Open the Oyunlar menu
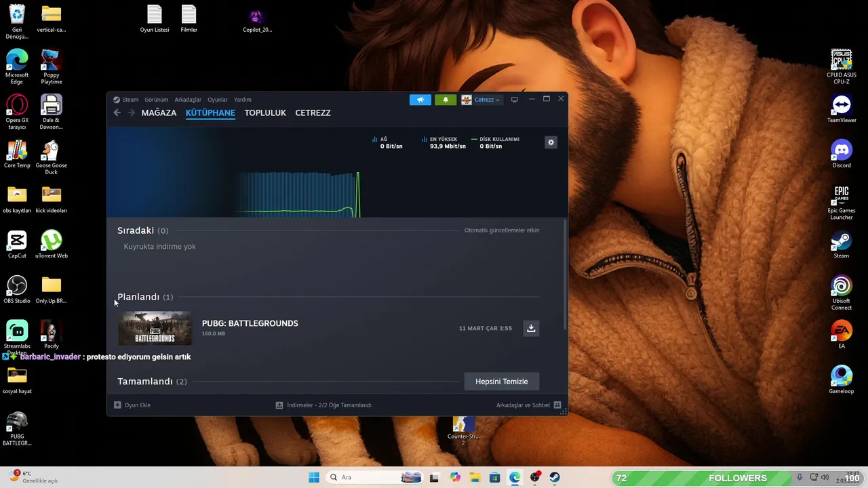Viewport: 868px width, 488px height. click(x=218, y=100)
